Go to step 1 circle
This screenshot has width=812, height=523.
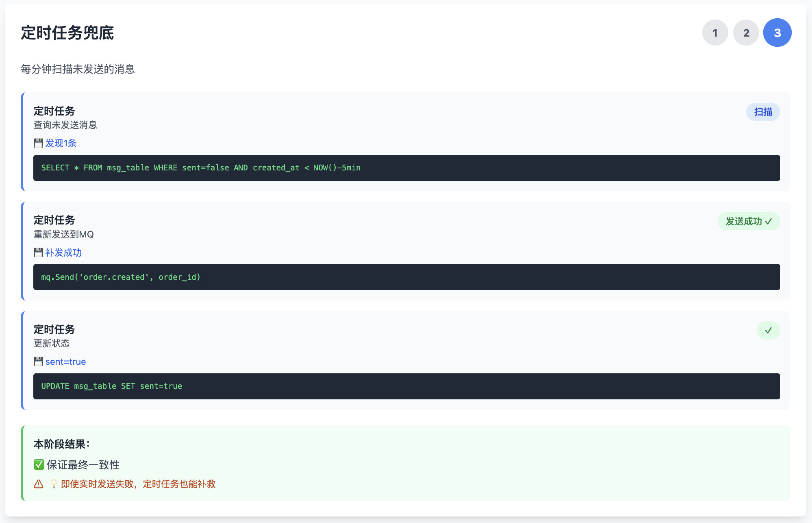715,33
